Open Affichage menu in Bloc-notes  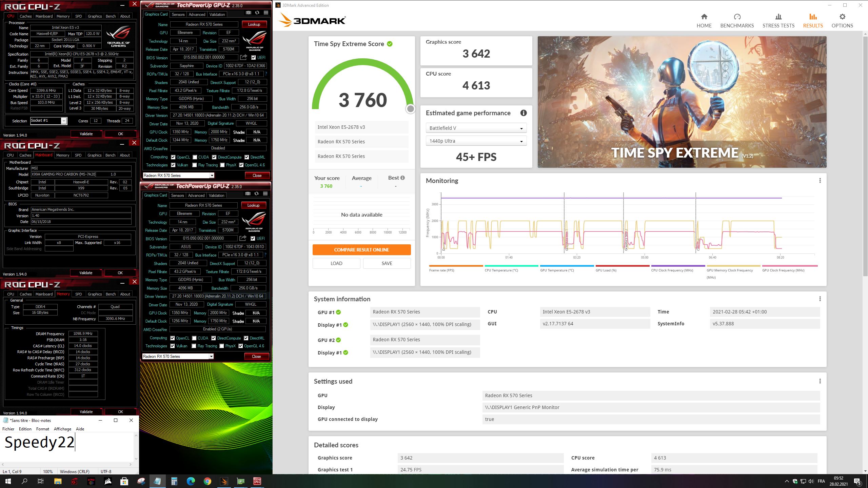click(x=62, y=429)
